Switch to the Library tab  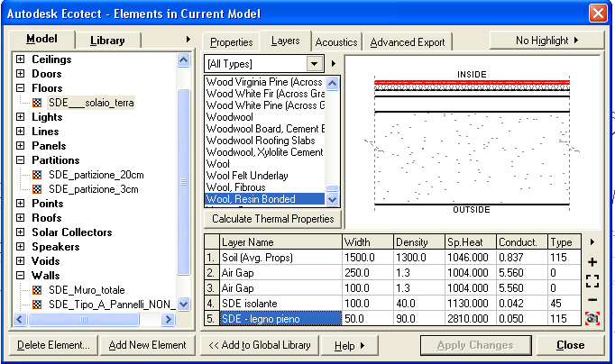(107, 41)
